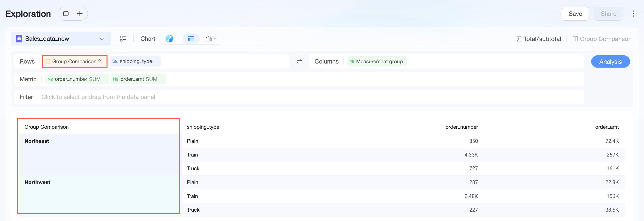Open the three-dot more options menu
The height and width of the screenshot is (221, 644).
click(x=633, y=14)
